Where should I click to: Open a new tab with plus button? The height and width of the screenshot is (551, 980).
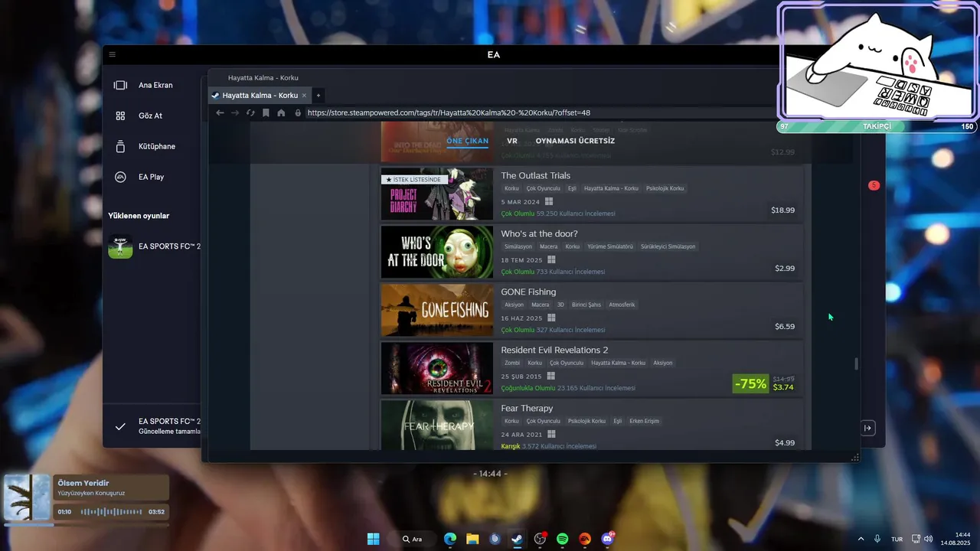click(318, 96)
